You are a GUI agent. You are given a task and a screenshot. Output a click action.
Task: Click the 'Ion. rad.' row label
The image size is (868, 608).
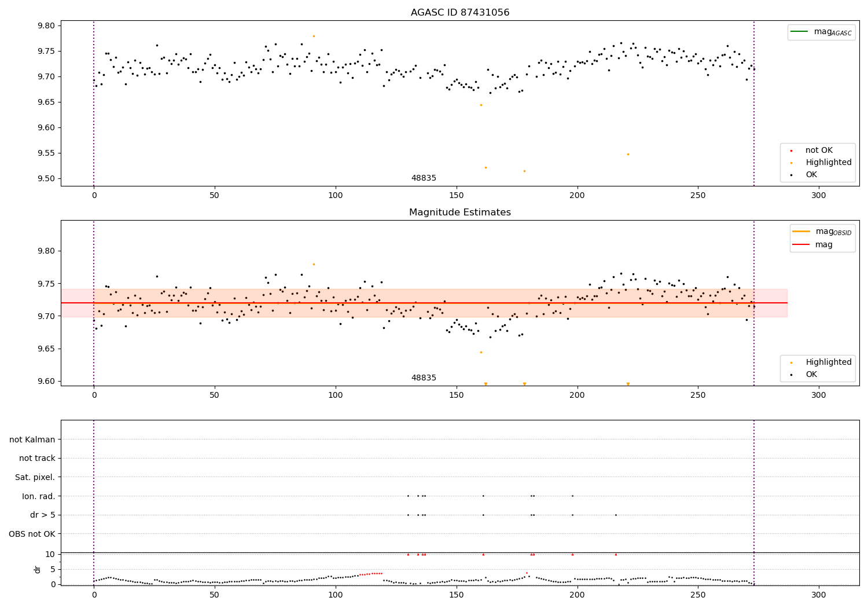39,496
